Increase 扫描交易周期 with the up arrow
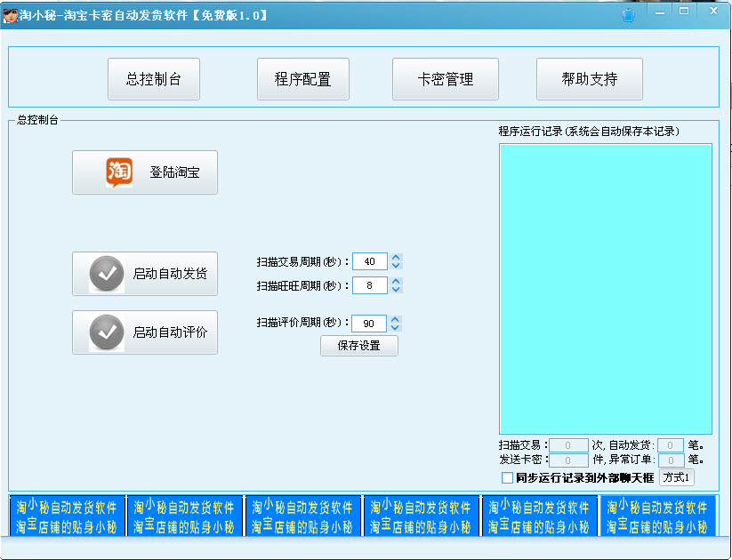 tap(395, 257)
